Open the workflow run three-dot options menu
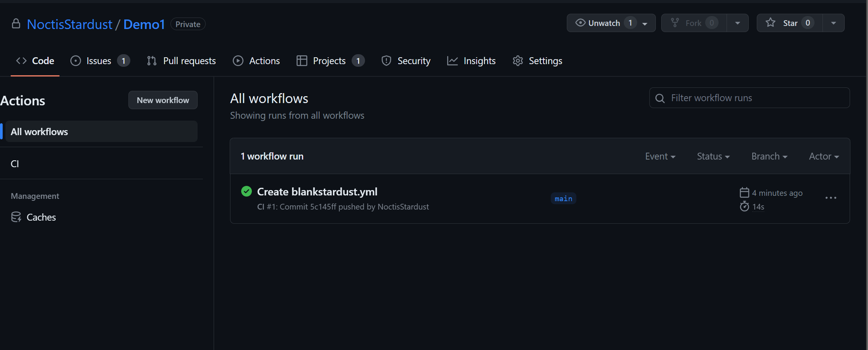This screenshot has width=868, height=350. tap(831, 198)
